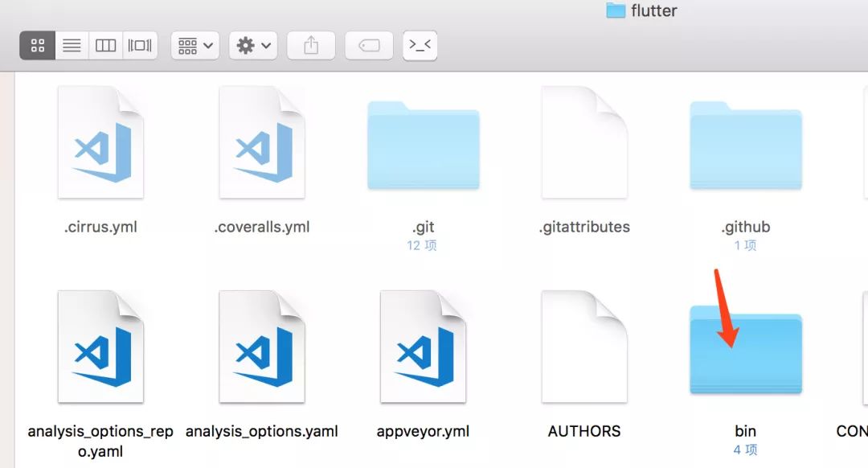868x468 pixels.
Task: Click the appveyor.yml filename label
Action: (424, 432)
